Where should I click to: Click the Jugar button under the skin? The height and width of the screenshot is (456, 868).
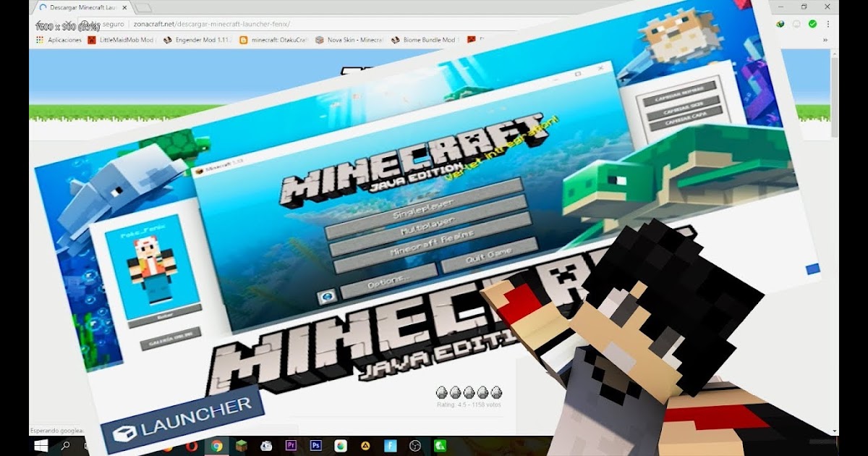click(164, 316)
